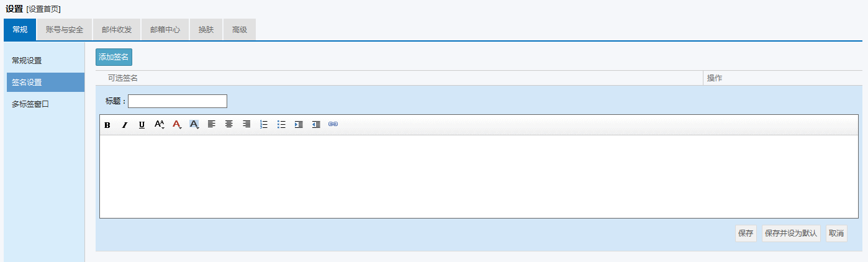
Task: Insert a bulleted list
Action: point(281,124)
